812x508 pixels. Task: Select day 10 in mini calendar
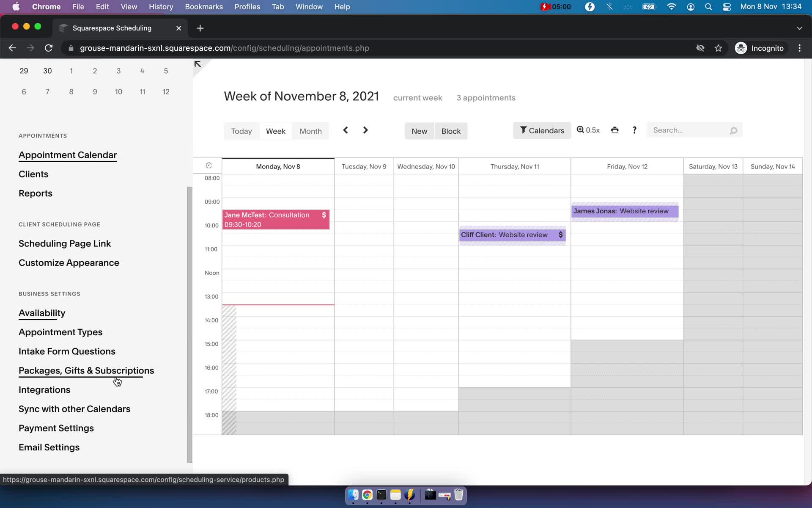point(118,91)
